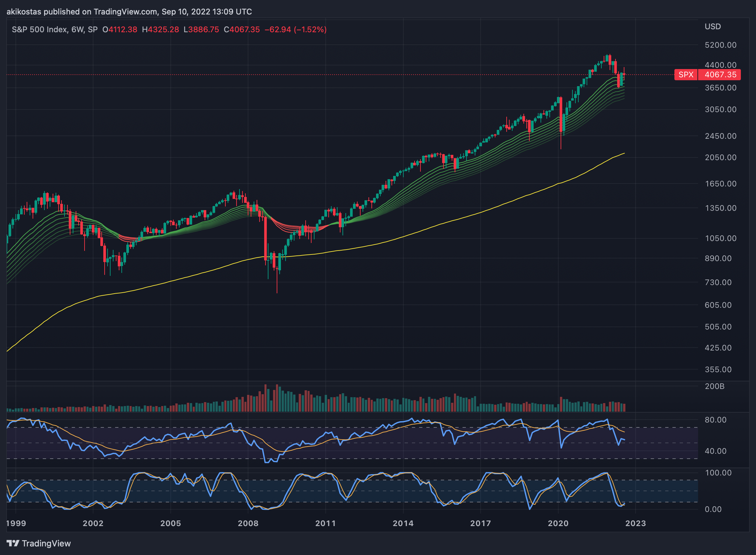Click the 200B volume axis label

tap(714, 386)
